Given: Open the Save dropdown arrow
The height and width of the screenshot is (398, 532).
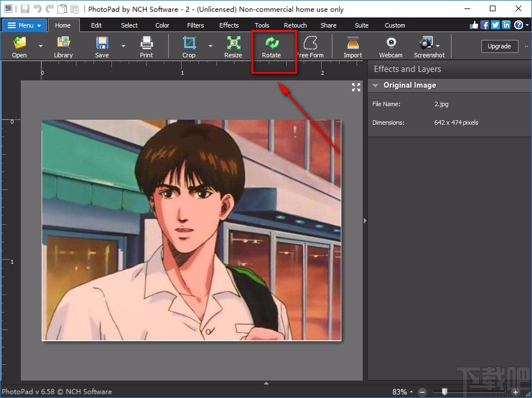Looking at the screenshot, I should pos(123,46).
